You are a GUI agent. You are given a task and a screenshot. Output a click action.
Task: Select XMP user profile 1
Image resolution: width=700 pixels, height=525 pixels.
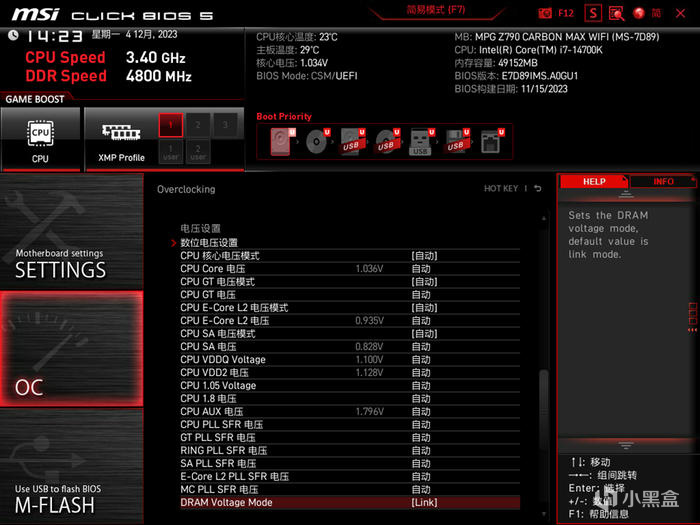click(171, 152)
